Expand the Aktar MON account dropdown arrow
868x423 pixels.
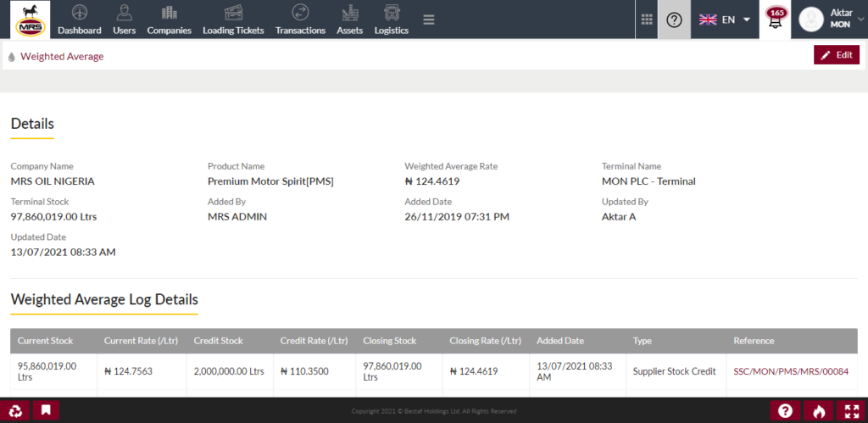860,19
